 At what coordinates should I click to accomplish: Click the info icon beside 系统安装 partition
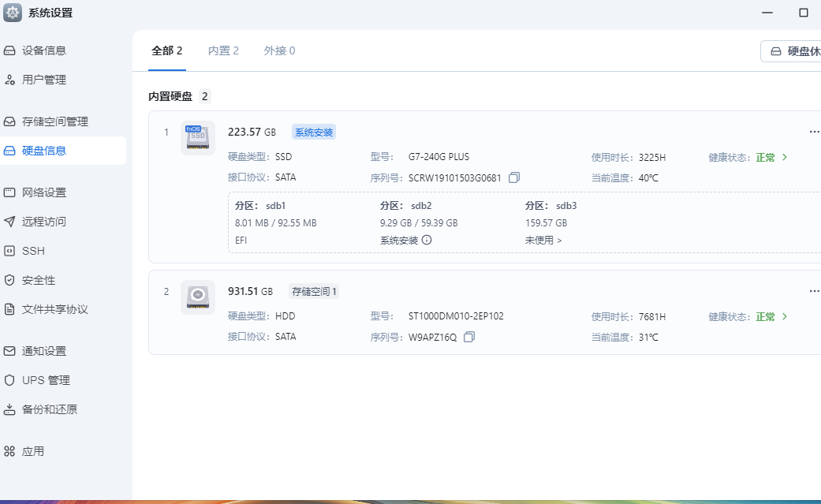(427, 240)
